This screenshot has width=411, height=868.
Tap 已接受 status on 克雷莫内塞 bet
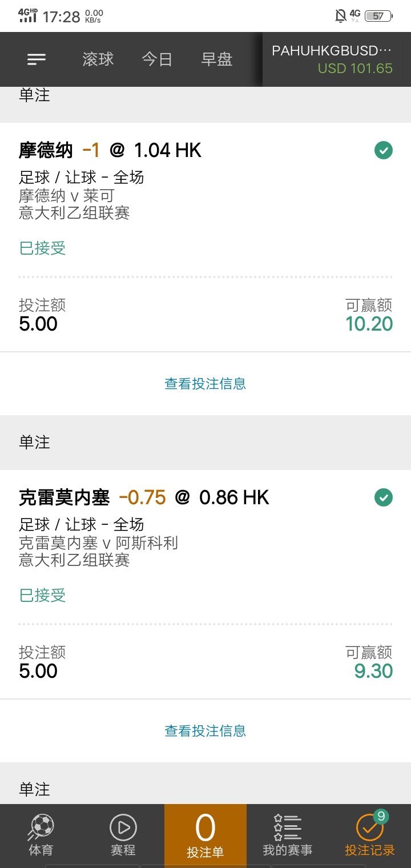[x=43, y=595]
